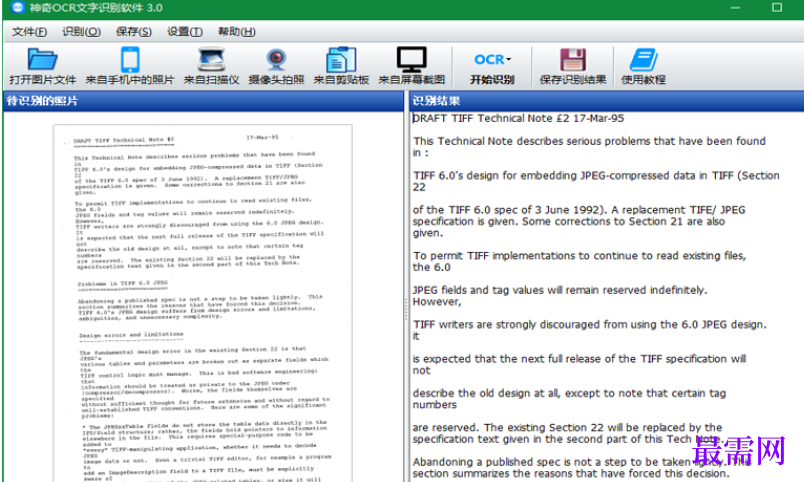Screen dimensions: 804x482
Task: Capture with 来自屏幕截图 monitor icon
Action: [411, 59]
